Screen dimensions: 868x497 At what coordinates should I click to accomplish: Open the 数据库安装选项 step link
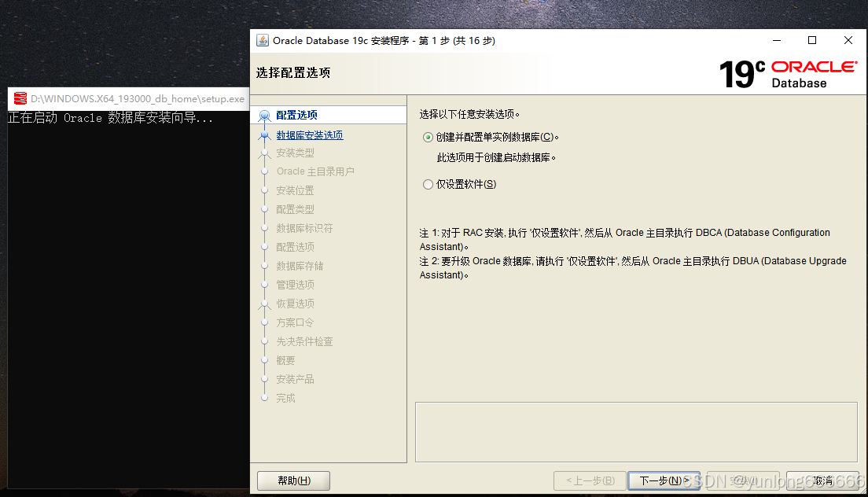click(310, 135)
